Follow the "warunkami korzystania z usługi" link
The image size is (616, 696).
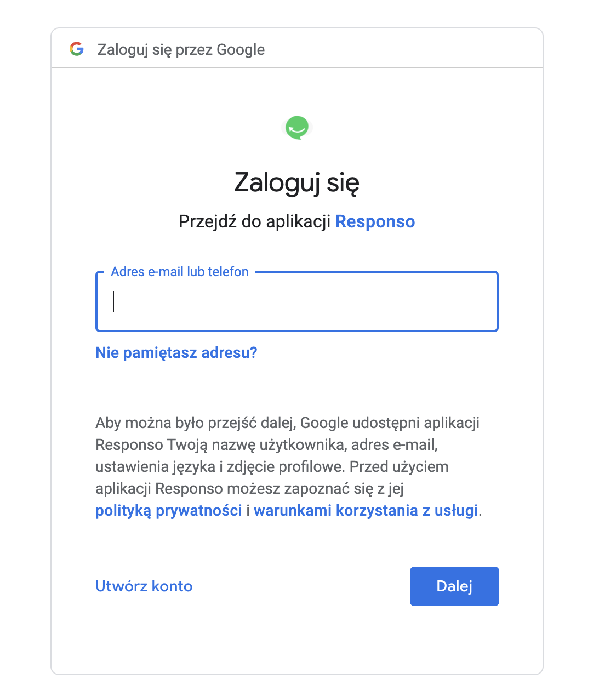[366, 510]
